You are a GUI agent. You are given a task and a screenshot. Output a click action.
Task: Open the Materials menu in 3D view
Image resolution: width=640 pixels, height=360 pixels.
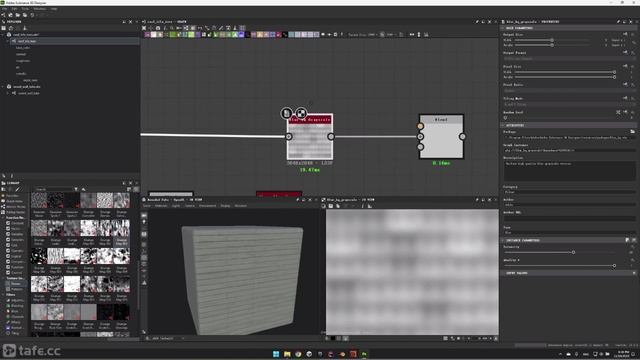click(161, 206)
